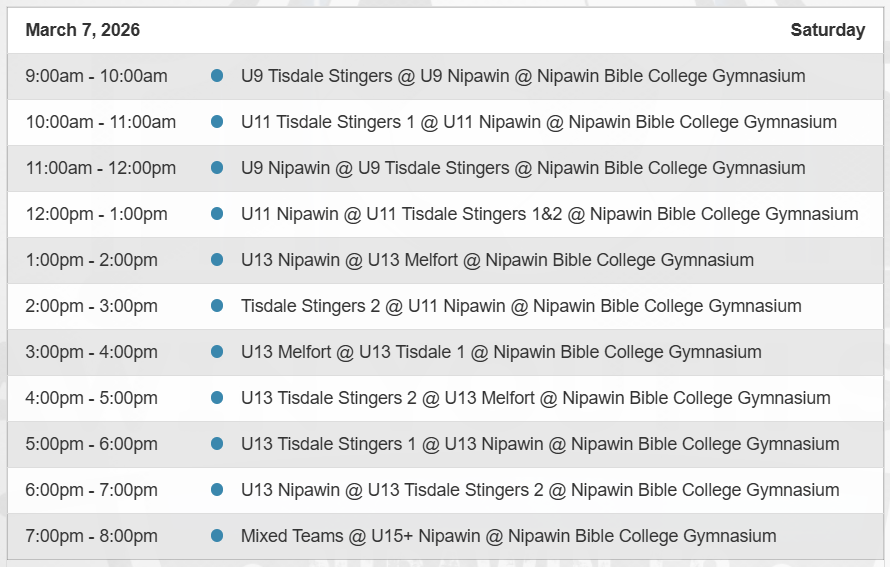The image size is (890, 567).
Task: Select the blue dot for the Mixed Teams game
Action: pos(217,536)
